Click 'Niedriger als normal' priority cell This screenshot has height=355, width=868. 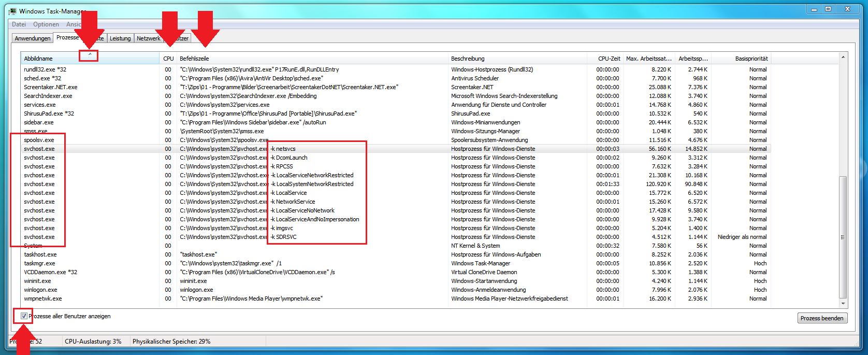pyautogui.click(x=742, y=237)
